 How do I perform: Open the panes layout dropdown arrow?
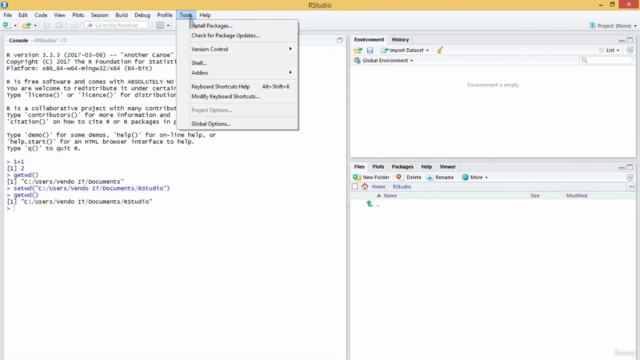point(168,26)
